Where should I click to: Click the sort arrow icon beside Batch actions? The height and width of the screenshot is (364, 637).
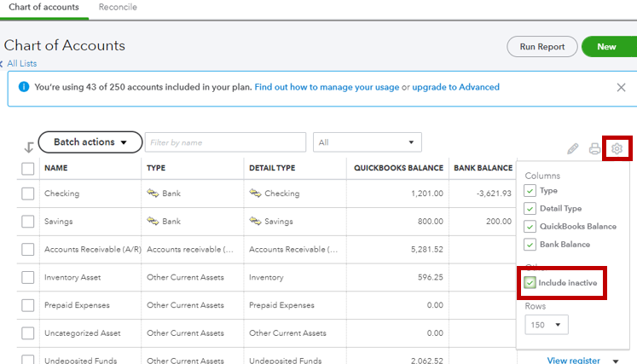pos(28,147)
